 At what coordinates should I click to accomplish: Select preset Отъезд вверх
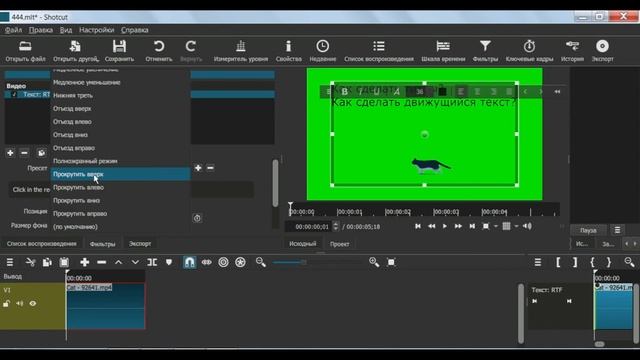[120, 109]
